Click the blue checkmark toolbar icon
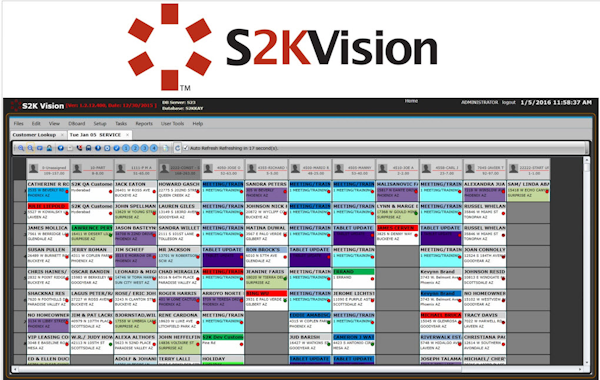This screenshot has height=380, width=600. click(x=116, y=148)
